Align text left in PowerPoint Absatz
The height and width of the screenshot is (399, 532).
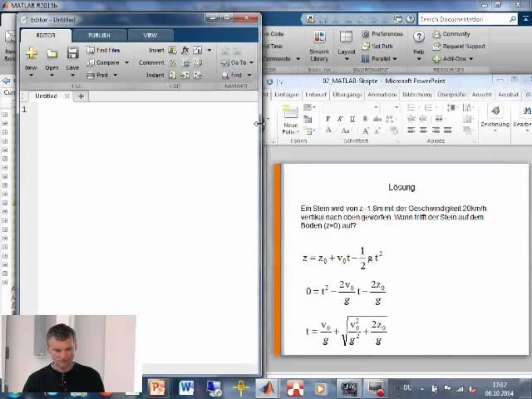[x=411, y=131]
